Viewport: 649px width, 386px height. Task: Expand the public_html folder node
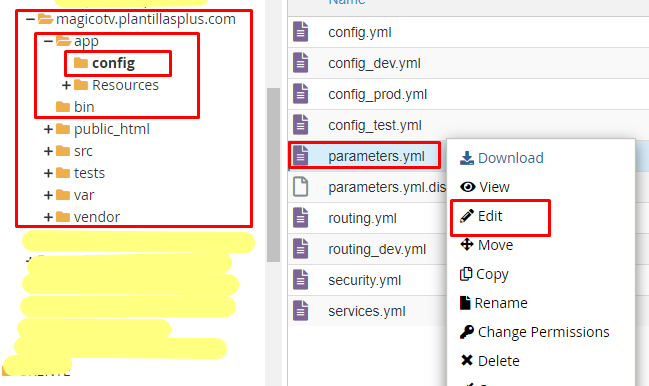pos(48,129)
